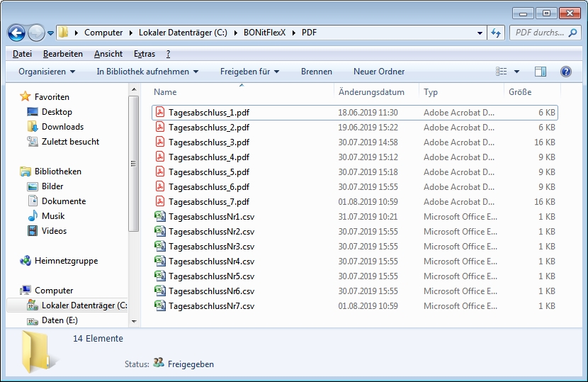Image resolution: width=588 pixels, height=382 pixels.
Task: Open more view options dropdown arrow
Action: (516, 72)
